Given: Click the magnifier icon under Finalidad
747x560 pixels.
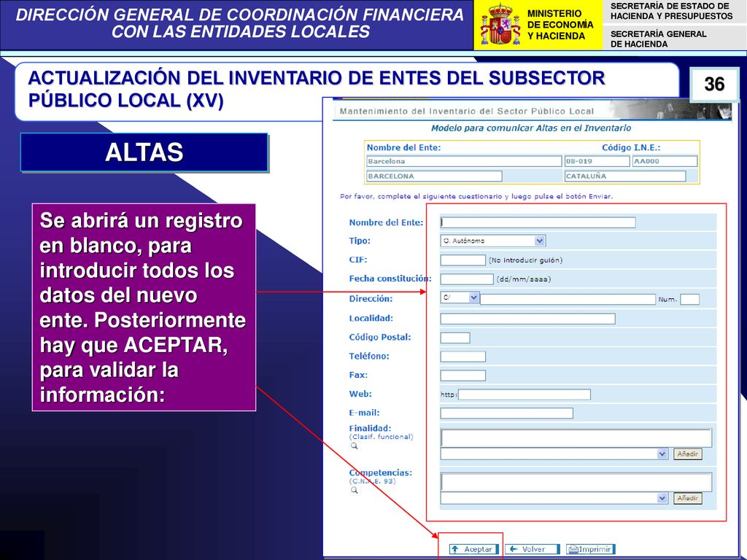Looking at the screenshot, I should pyautogui.click(x=355, y=446).
